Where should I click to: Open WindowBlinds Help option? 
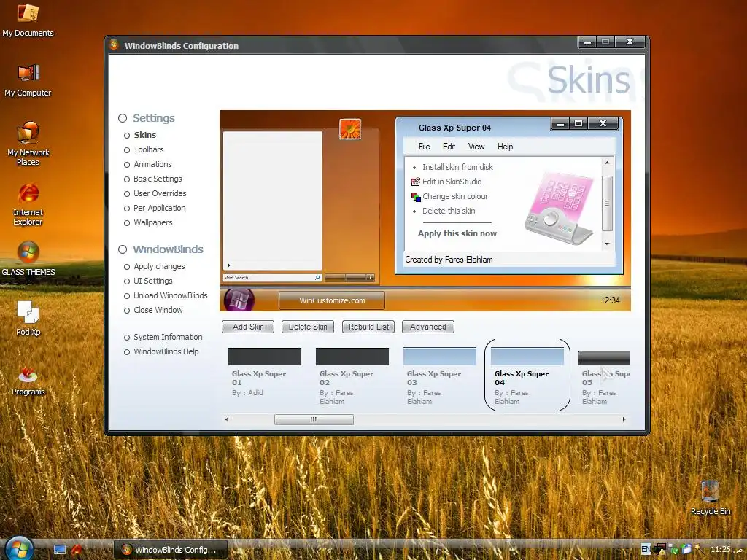(x=161, y=352)
